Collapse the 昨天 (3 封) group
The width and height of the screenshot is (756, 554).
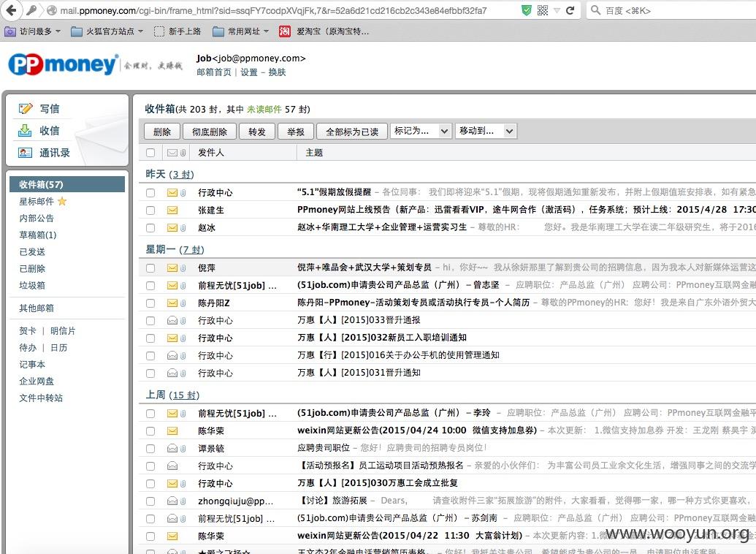169,174
